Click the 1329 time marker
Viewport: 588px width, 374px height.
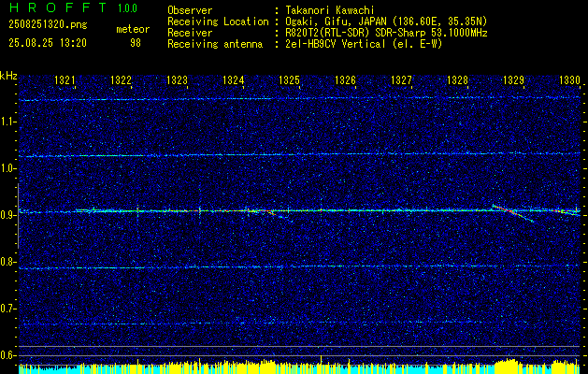[513, 79]
